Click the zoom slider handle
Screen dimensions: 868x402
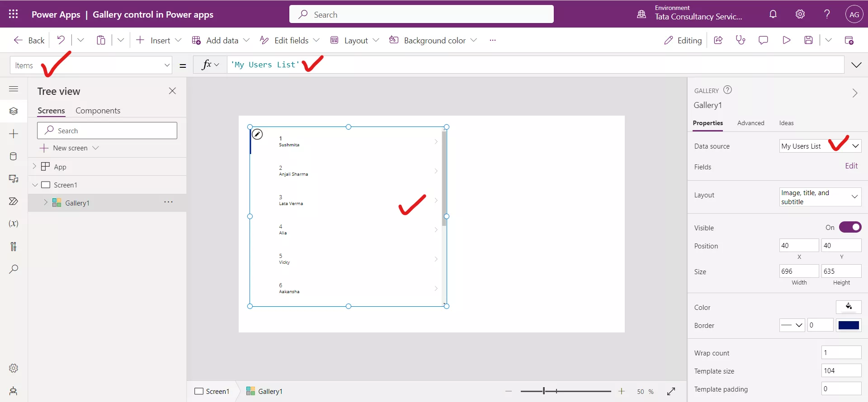[544, 391]
